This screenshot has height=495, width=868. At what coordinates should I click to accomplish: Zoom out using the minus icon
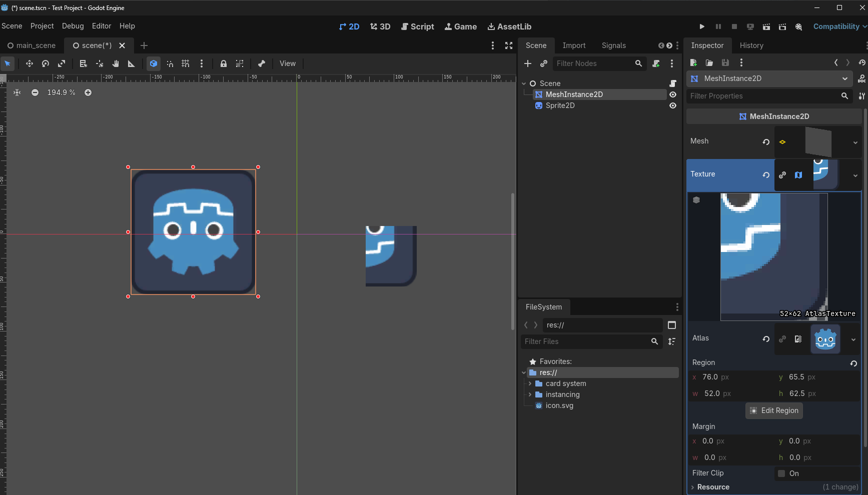[x=35, y=92]
